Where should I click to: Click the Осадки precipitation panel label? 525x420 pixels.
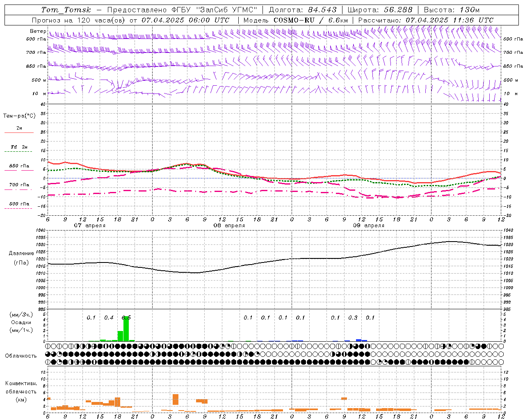(x=21, y=322)
